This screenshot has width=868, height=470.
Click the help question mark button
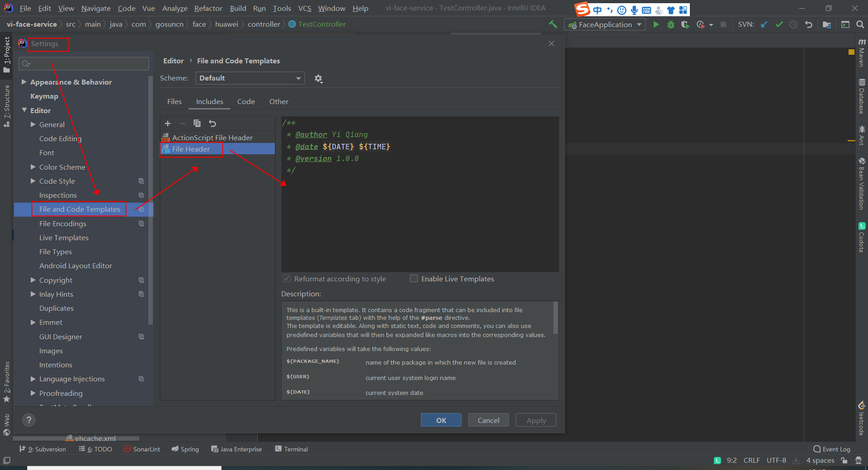click(28, 420)
